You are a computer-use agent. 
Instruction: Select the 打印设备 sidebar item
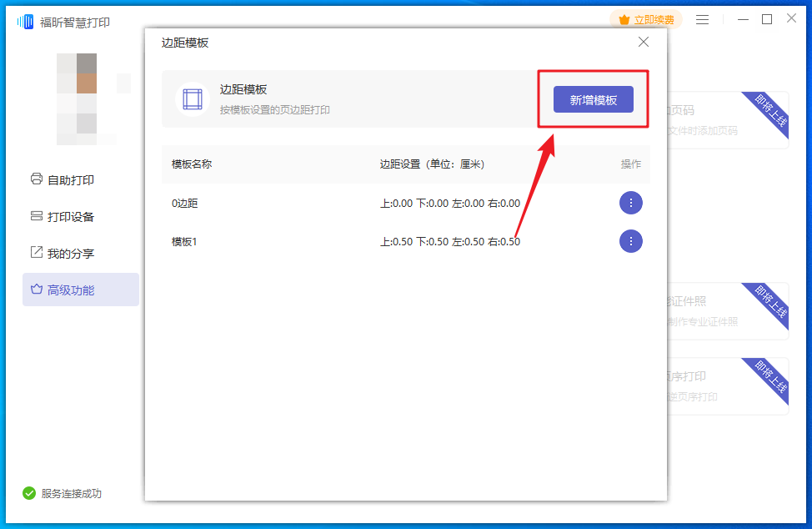(x=70, y=216)
